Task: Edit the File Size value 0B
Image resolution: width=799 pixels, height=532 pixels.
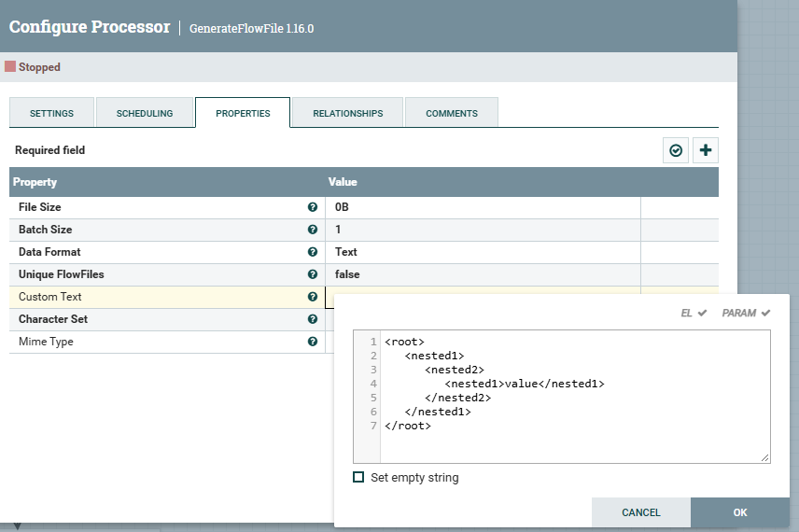Action: click(x=482, y=207)
